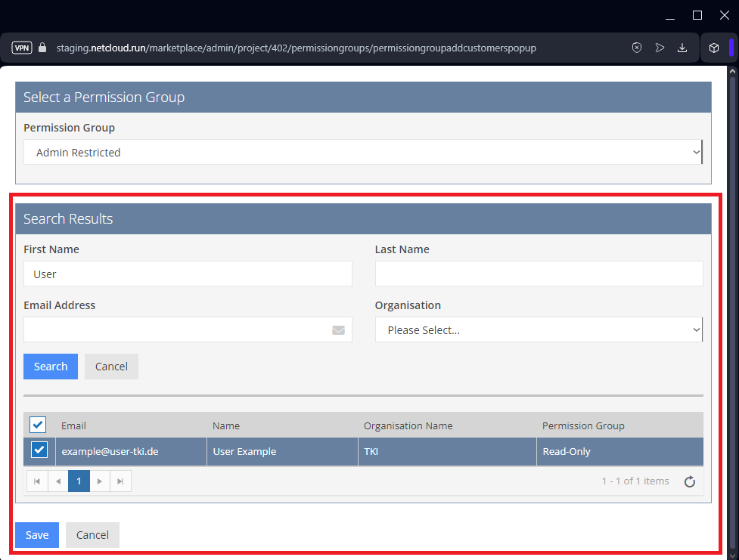This screenshot has height=560, width=739.
Task: Open the ad blocker shield icon
Action: click(637, 48)
